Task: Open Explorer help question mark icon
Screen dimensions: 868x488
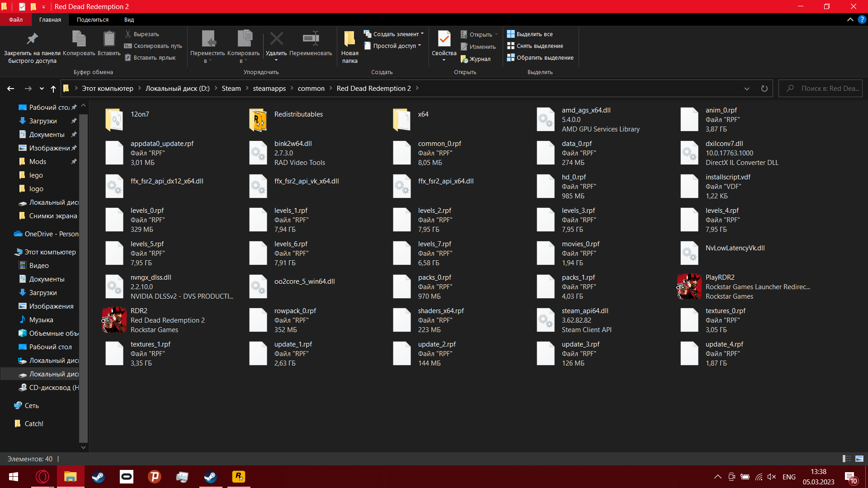Action: click(862, 19)
